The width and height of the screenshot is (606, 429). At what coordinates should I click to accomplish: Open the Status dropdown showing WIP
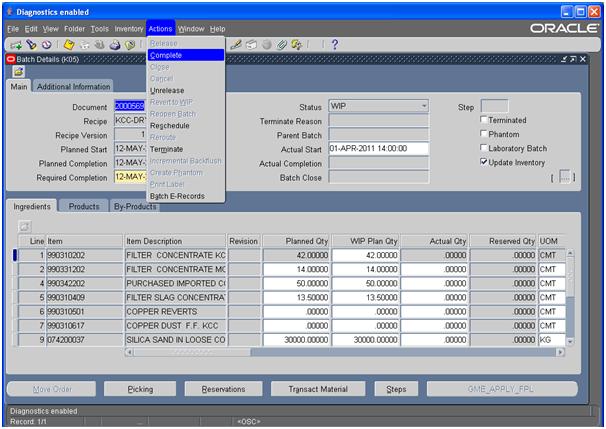(424, 106)
